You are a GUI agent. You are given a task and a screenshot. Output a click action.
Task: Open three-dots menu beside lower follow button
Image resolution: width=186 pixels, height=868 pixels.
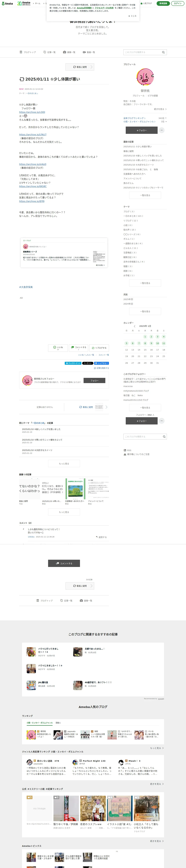tap(162, 421)
